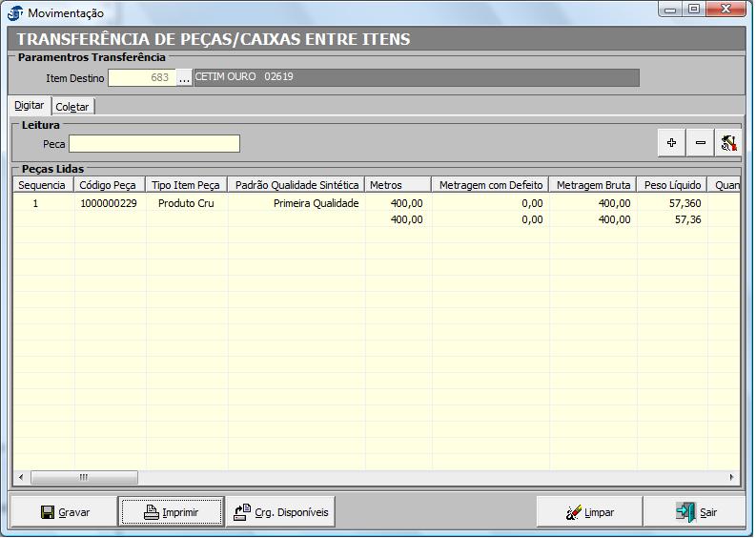The height and width of the screenshot is (538, 756).
Task: Click the minus icon to remove piece
Action: click(701, 142)
